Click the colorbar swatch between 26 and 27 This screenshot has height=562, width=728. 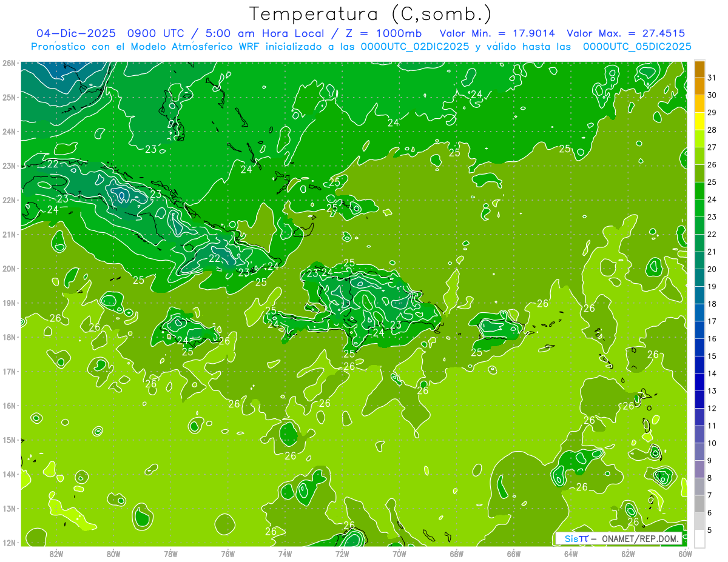pos(699,156)
